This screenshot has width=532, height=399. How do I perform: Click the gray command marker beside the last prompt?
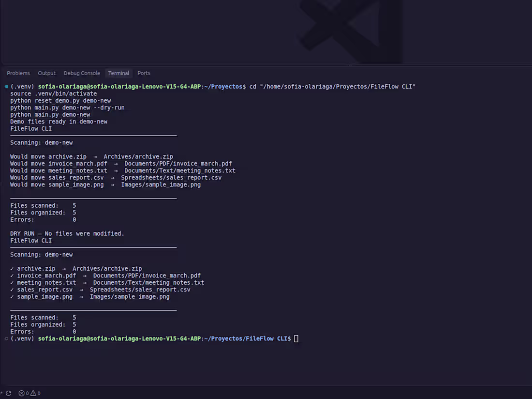6,338
